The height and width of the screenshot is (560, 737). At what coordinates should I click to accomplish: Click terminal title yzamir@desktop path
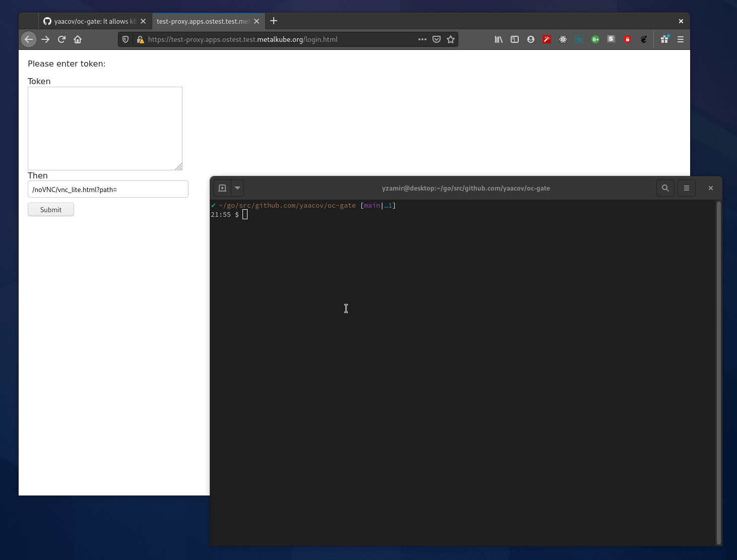point(466,188)
